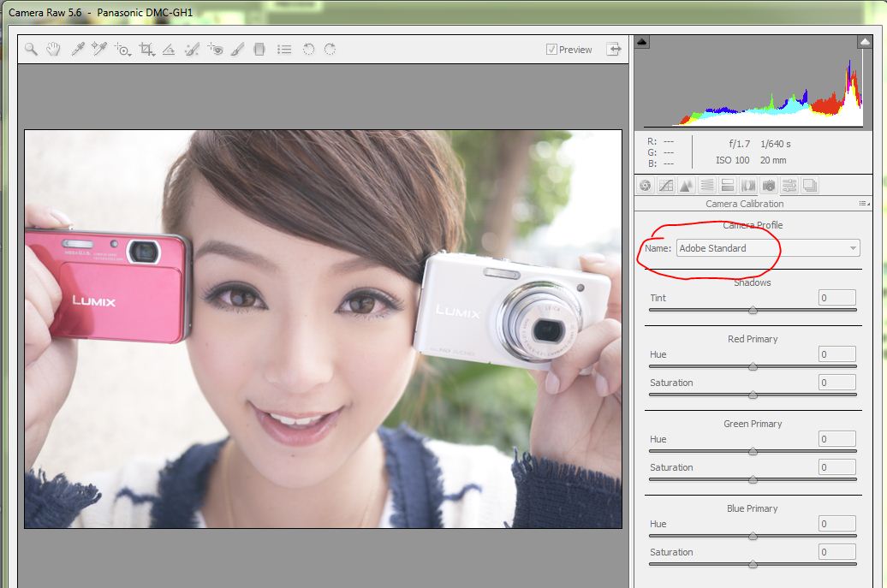Open the Camera Raw preferences dialog icon

click(284, 50)
